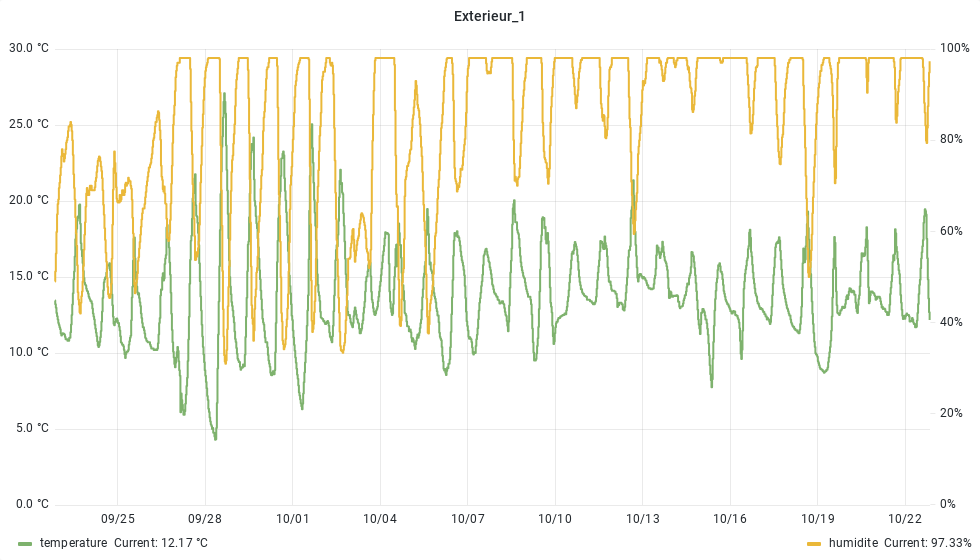
Task: Click the 100% right axis label
Action: pos(954,48)
